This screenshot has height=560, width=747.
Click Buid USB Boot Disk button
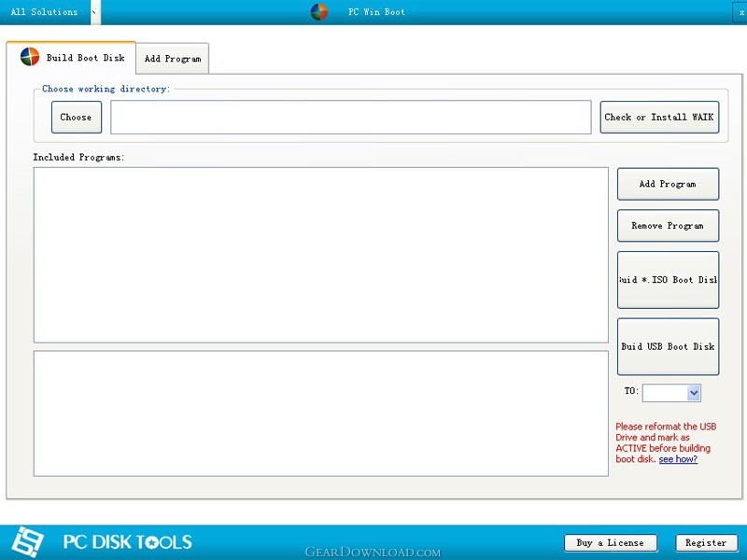pos(668,346)
